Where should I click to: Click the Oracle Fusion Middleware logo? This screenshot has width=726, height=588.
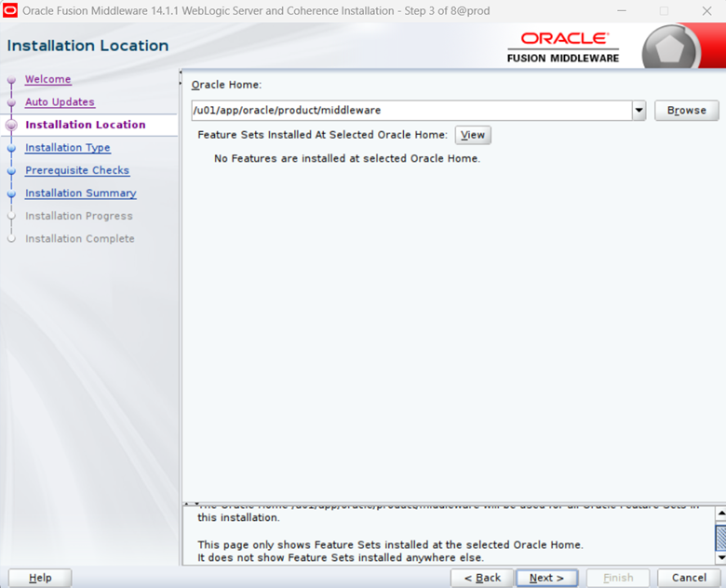[563, 47]
